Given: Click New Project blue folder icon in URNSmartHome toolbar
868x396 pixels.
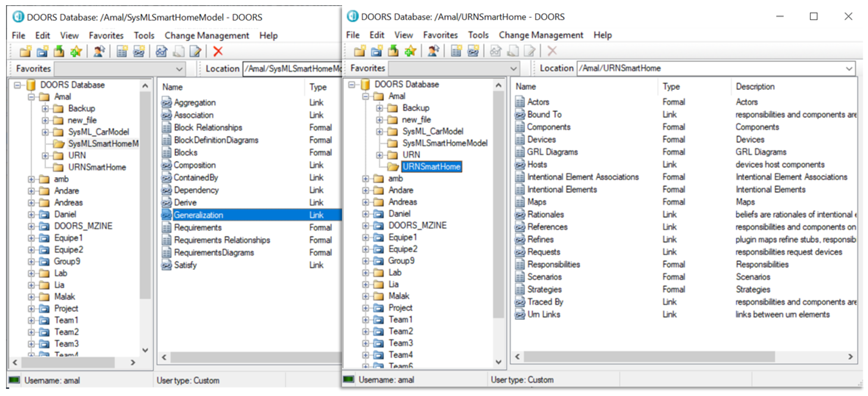Looking at the screenshot, I should 376,51.
